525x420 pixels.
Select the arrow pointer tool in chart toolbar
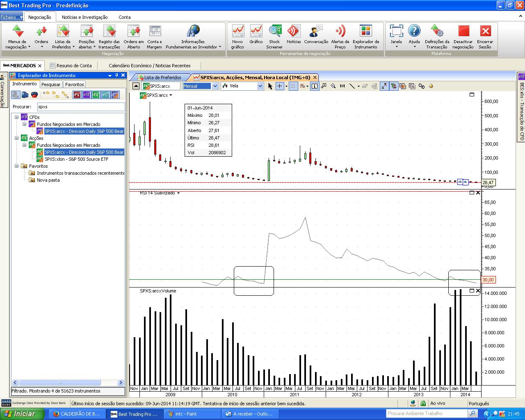tap(270, 86)
